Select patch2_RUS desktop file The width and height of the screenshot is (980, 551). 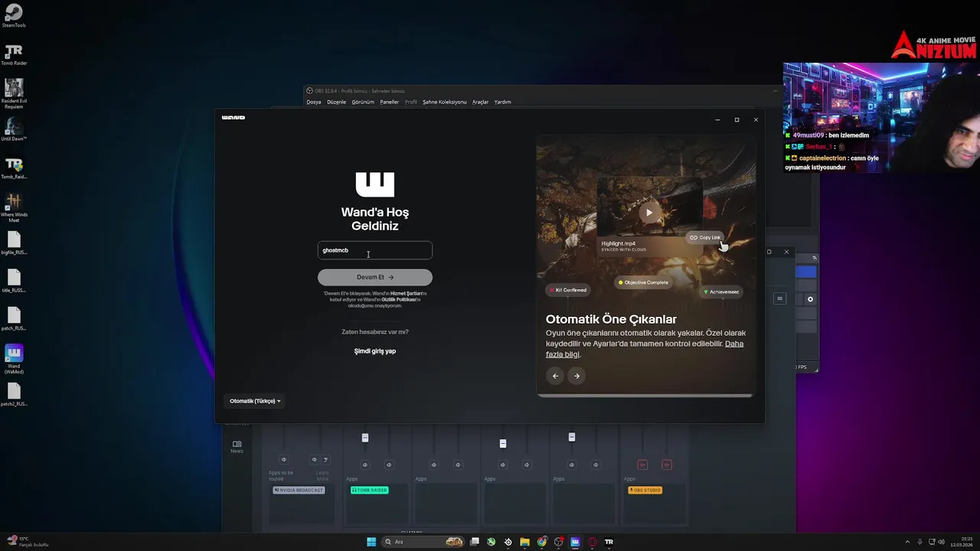click(x=14, y=395)
